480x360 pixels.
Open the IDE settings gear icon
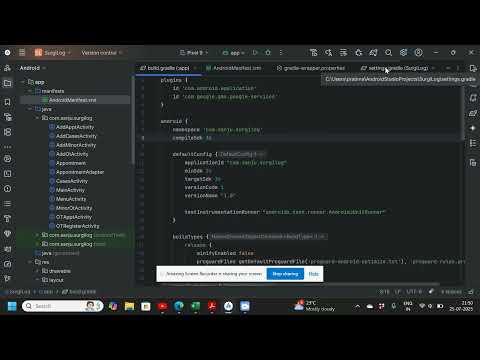403,53
